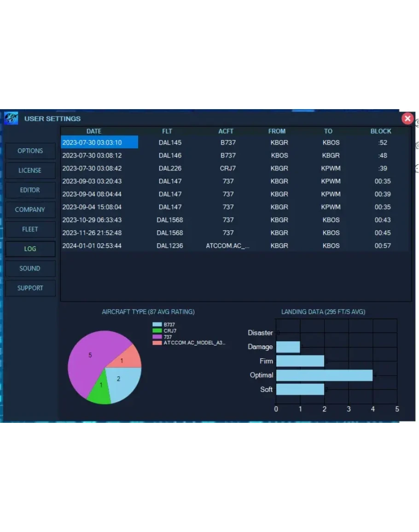
Task: Select the Sound settings button
Action: [30, 269]
